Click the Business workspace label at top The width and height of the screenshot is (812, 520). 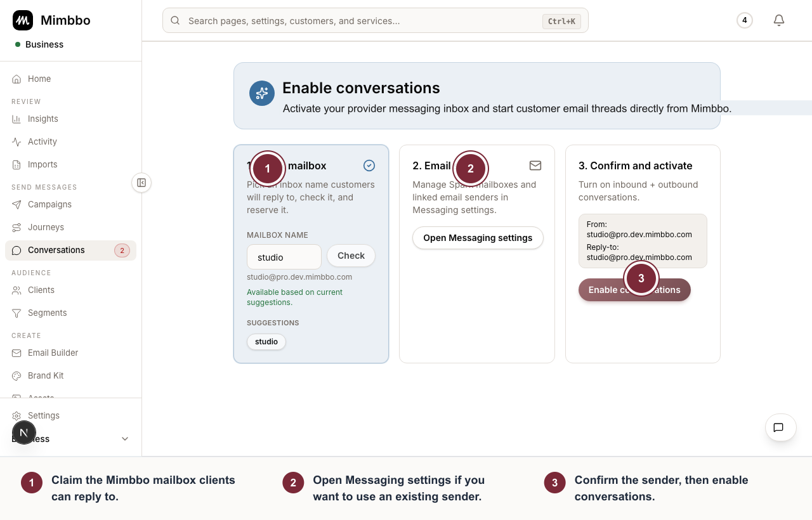click(x=44, y=44)
